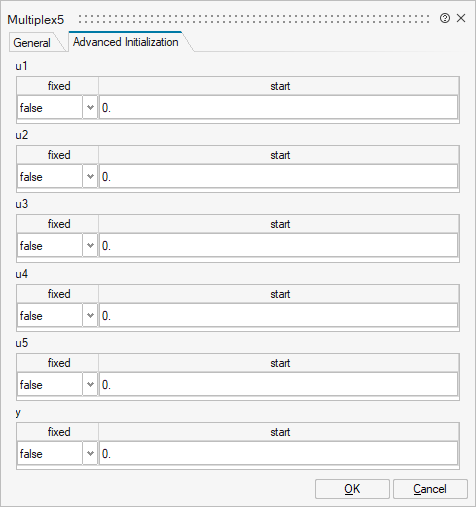Close the Multiplex5 dialog
This screenshot has height=507, width=476.
[x=461, y=18]
